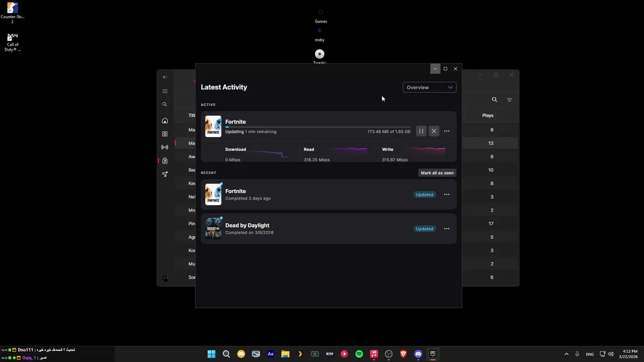Open options menu for Dead by Daylight

pos(447,229)
